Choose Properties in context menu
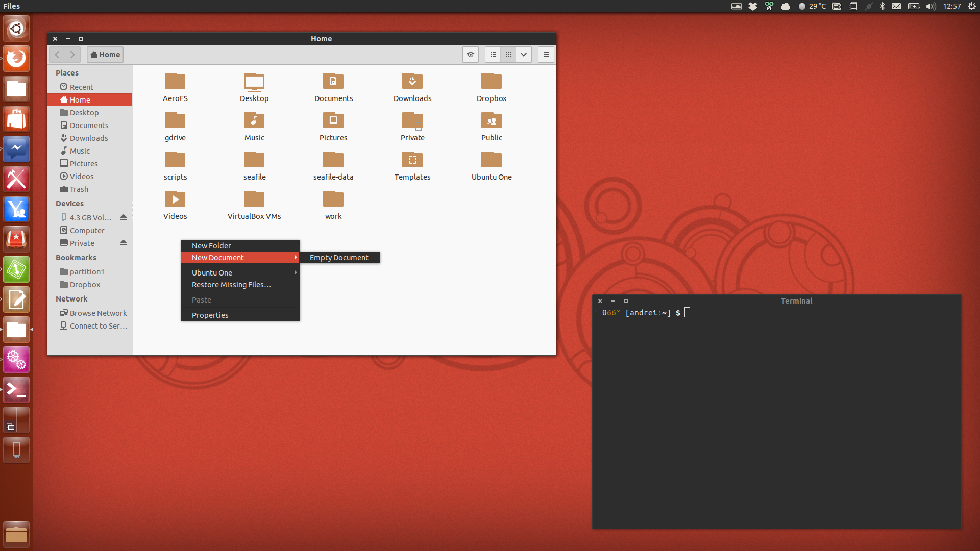Viewport: 980px width, 551px height. click(240, 315)
